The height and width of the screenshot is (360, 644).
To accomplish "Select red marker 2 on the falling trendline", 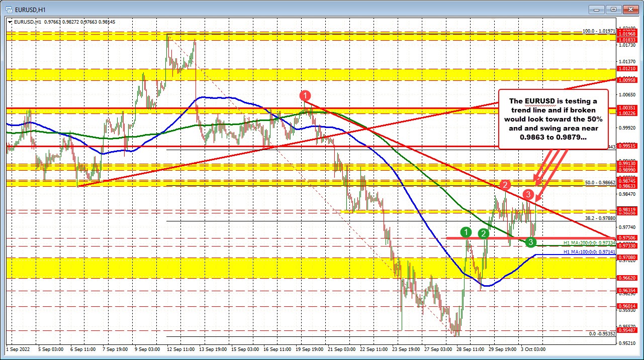I will [504, 185].
